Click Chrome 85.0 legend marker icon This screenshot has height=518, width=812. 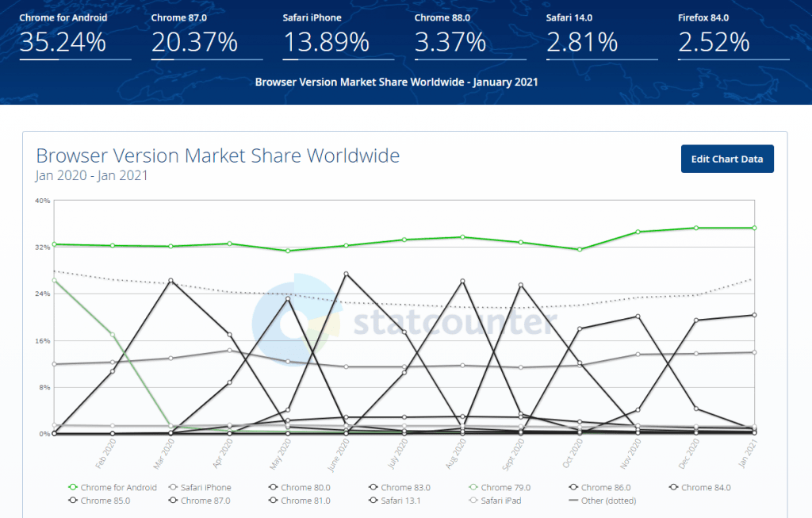pyautogui.click(x=73, y=501)
